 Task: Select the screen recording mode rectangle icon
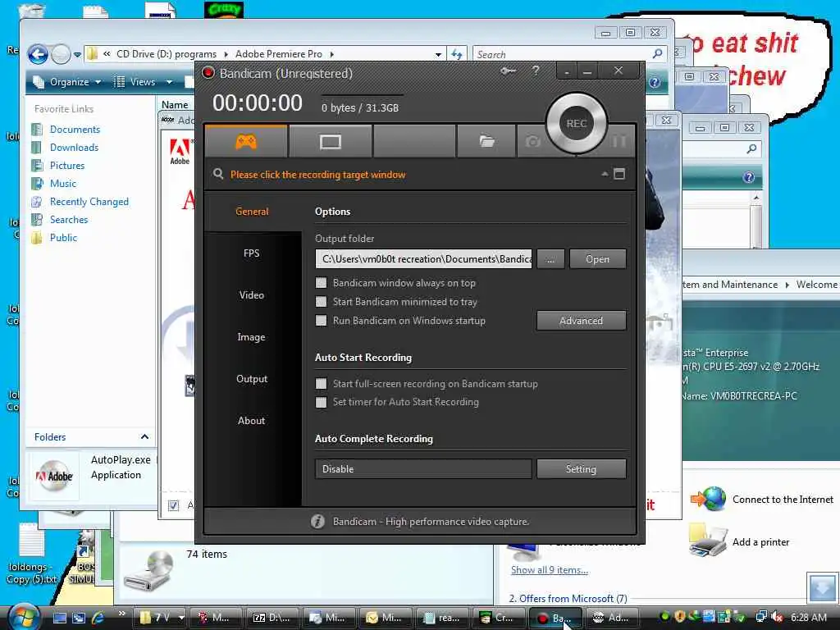tap(330, 141)
